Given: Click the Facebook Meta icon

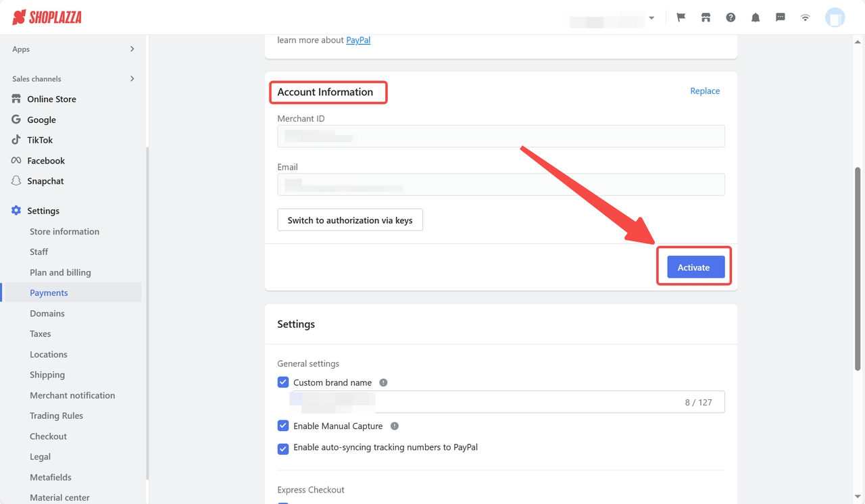Looking at the screenshot, I should coord(16,161).
